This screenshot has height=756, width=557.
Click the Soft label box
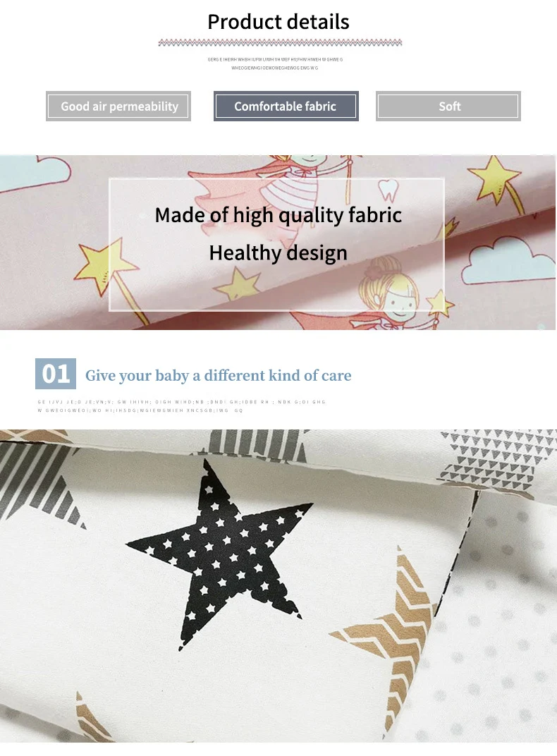point(448,106)
